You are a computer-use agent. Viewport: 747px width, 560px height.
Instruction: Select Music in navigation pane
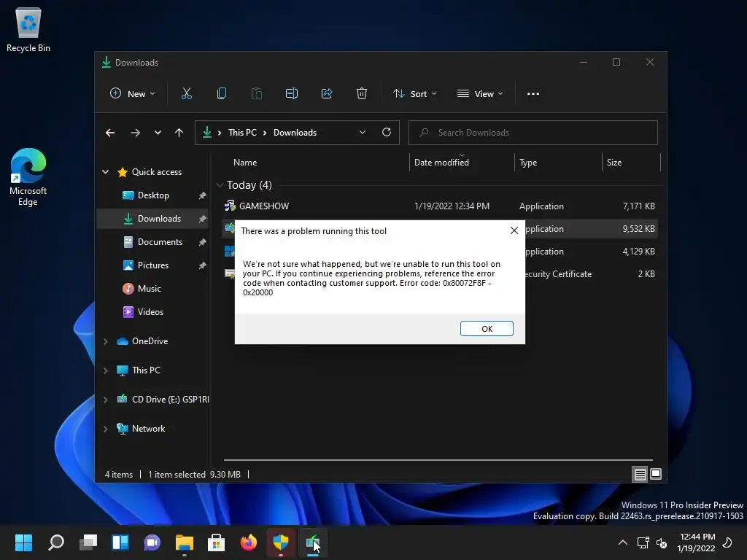(152, 289)
